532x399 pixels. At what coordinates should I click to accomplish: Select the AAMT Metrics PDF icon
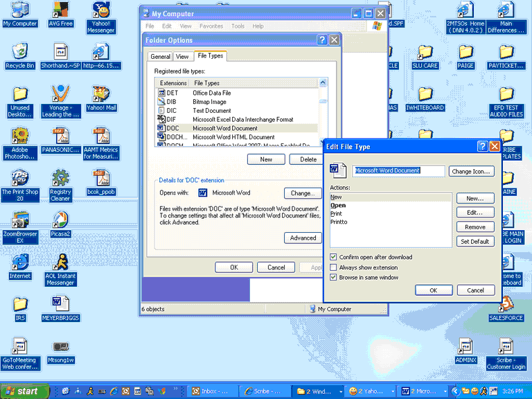point(100,143)
